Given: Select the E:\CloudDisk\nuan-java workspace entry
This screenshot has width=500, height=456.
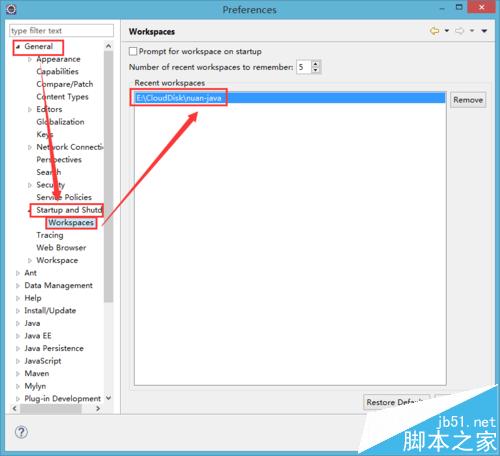Looking at the screenshot, I should (x=289, y=98).
